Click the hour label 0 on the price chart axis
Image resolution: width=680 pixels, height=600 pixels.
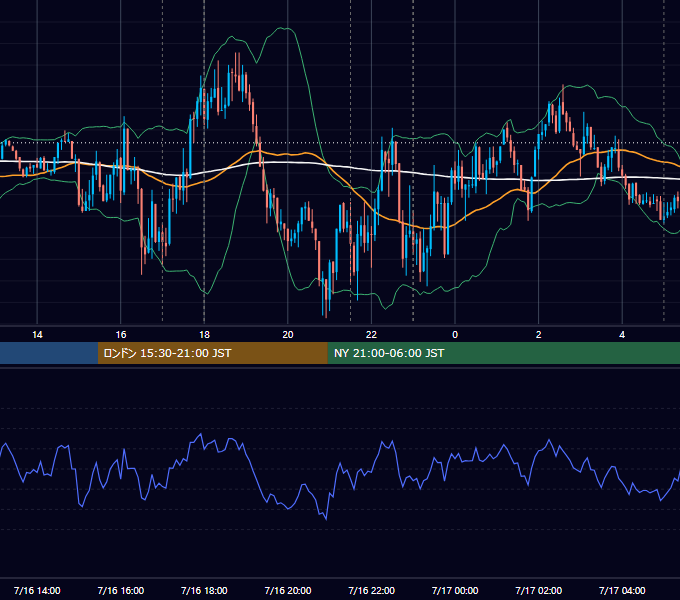point(455,335)
